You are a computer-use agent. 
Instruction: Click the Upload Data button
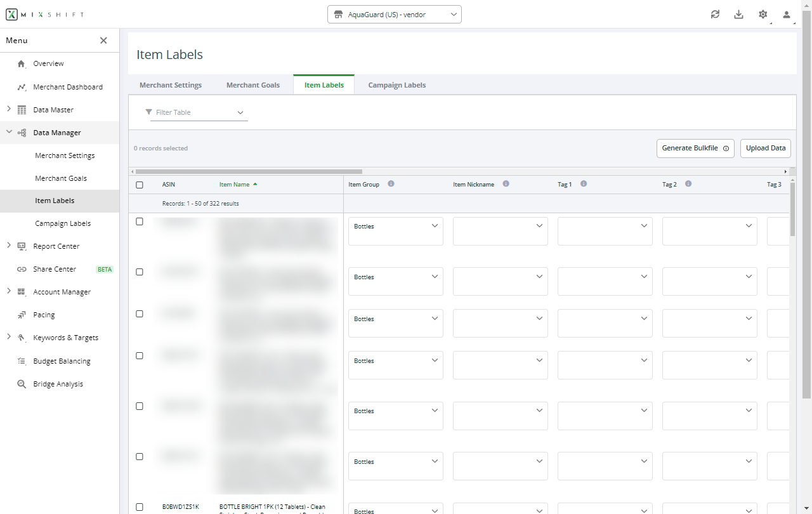click(x=765, y=148)
